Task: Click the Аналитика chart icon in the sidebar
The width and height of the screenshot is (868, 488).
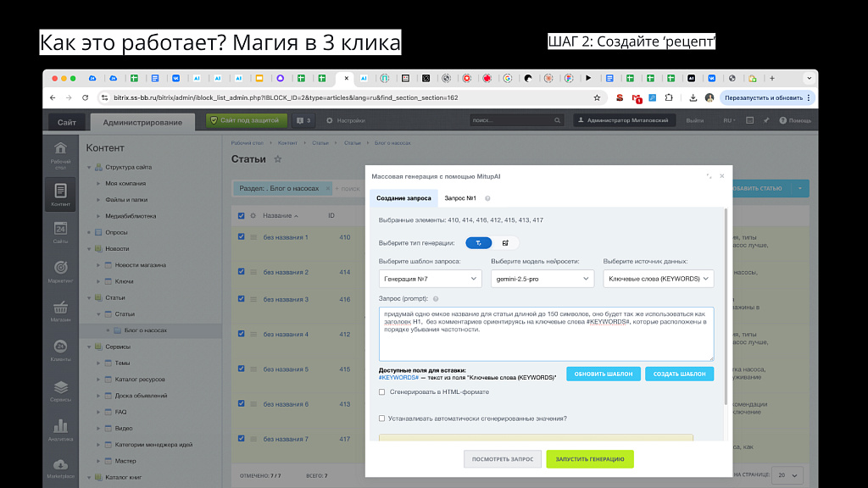Action: (60, 429)
